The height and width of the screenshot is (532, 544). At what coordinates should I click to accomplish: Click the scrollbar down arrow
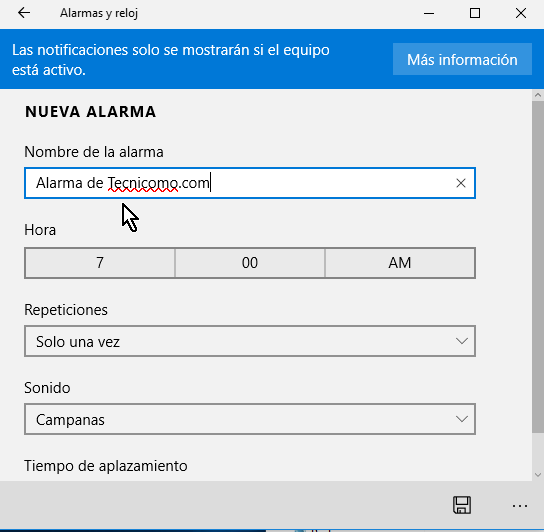538,475
